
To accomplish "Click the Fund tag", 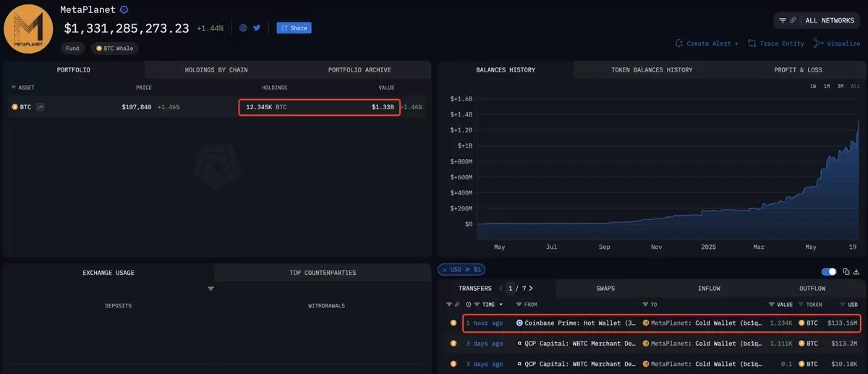I will tap(74, 48).
